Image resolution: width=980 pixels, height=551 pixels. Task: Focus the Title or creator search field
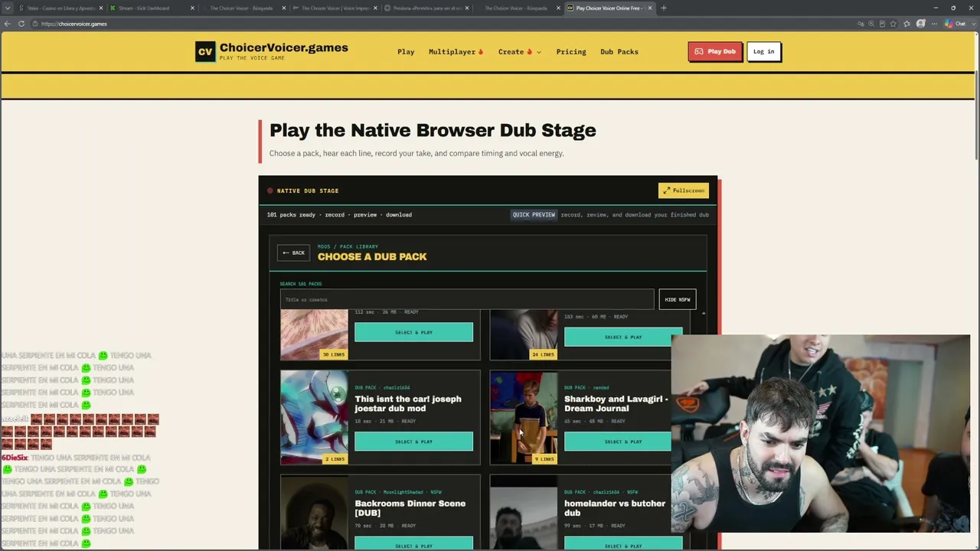click(x=467, y=299)
